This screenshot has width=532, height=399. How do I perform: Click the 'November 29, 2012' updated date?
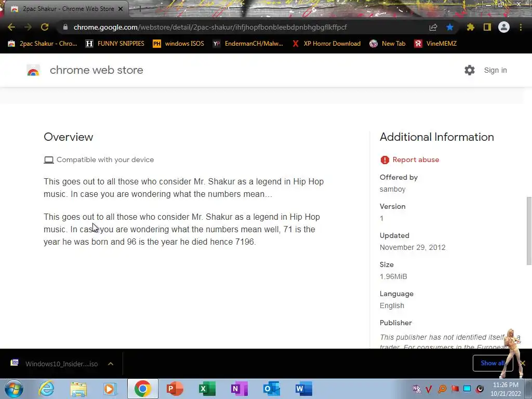coord(413,247)
